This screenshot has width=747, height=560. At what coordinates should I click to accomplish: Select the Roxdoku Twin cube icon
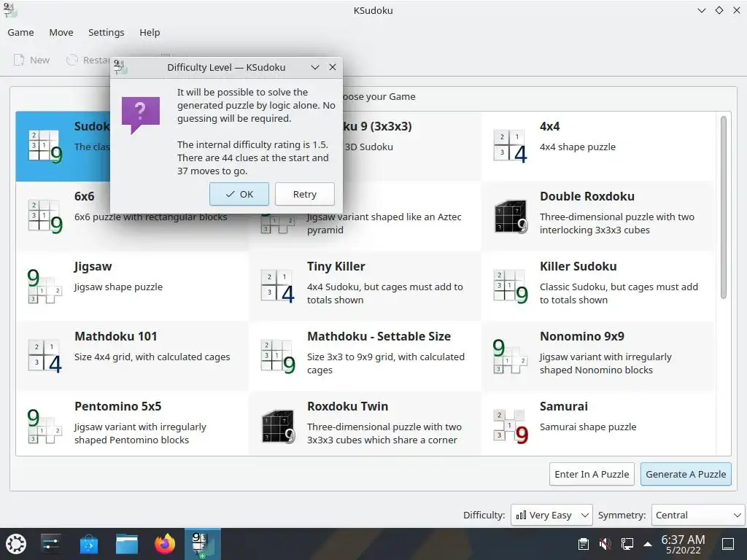279,426
